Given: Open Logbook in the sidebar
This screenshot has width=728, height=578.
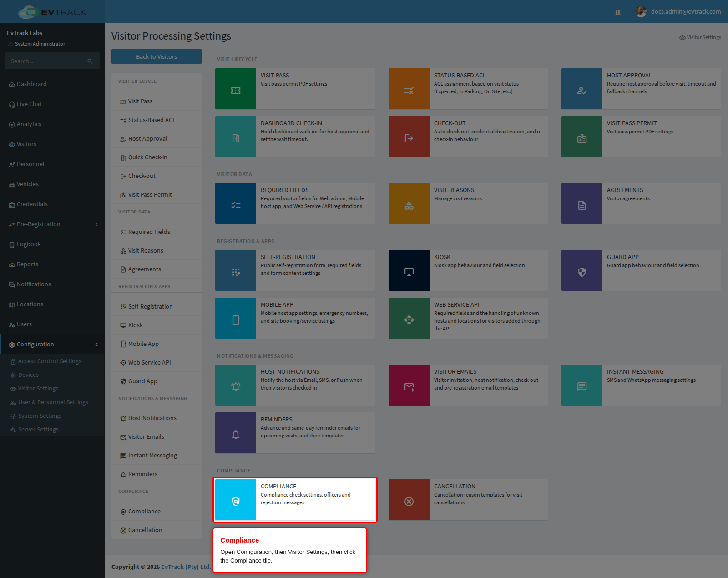Looking at the screenshot, I should click(x=52, y=244).
